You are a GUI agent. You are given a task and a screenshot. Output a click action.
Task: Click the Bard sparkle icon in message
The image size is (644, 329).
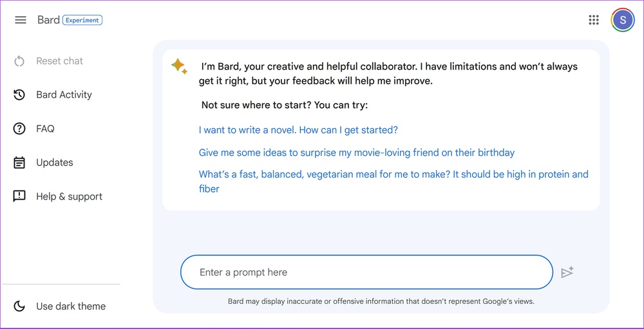179,66
